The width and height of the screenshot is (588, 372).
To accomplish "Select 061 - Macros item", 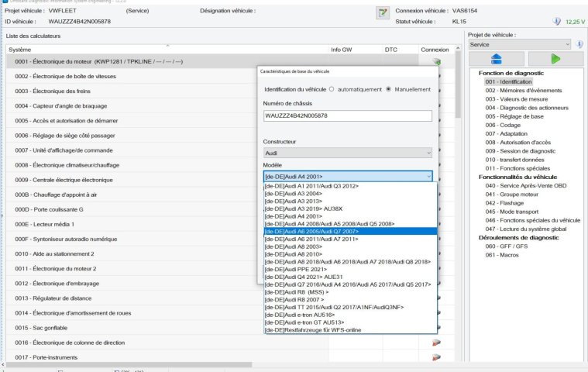I will click(502, 255).
